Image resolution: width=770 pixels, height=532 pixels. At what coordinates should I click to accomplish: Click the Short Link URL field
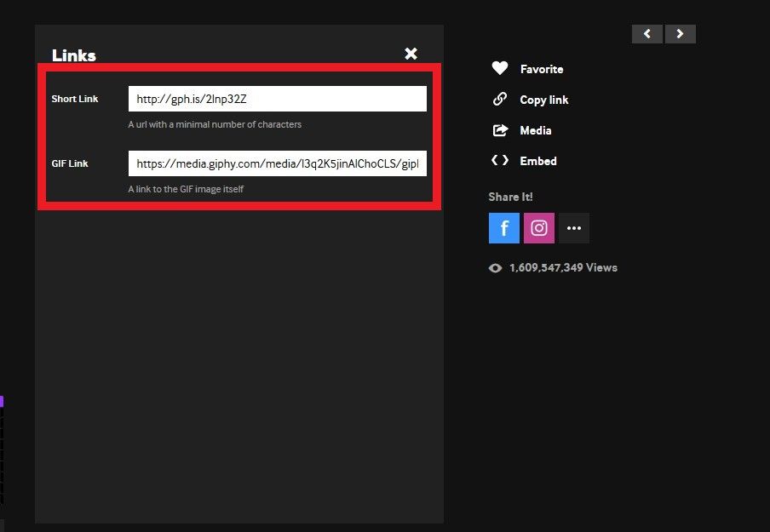pyautogui.click(x=277, y=99)
